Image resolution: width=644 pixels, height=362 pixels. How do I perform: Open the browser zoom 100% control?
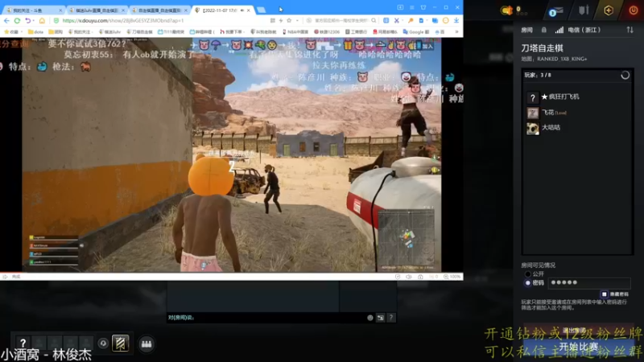point(452,277)
